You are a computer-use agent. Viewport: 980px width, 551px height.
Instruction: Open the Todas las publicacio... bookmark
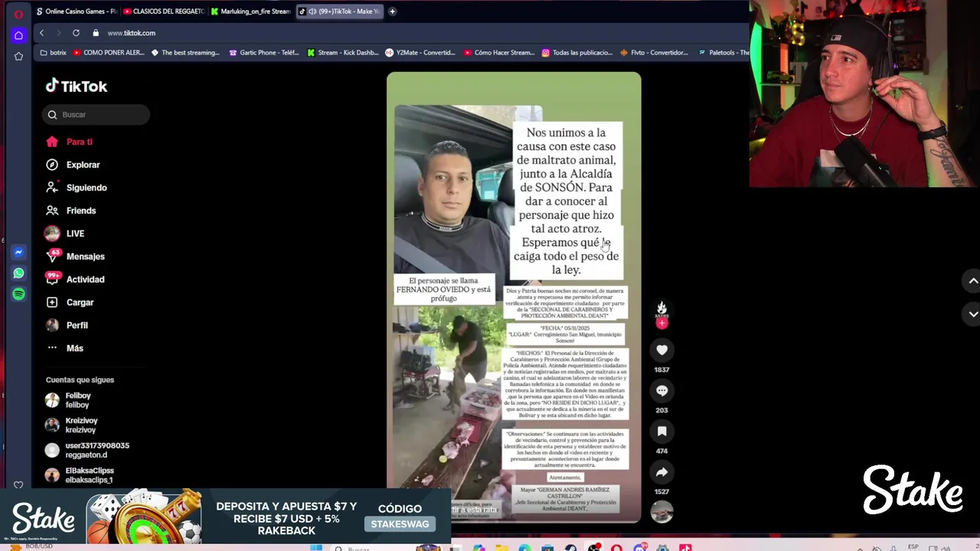pyautogui.click(x=577, y=53)
